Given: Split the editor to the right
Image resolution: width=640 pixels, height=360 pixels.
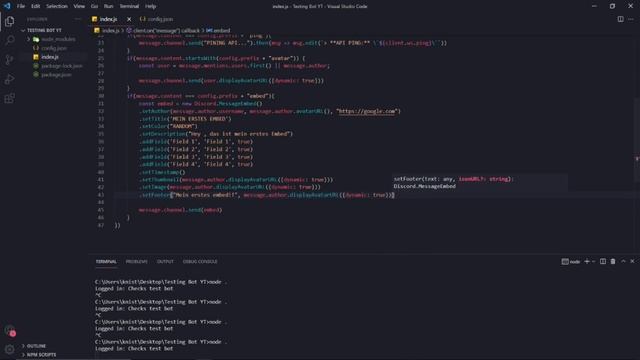Looking at the screenshot, I should point(620,19).
